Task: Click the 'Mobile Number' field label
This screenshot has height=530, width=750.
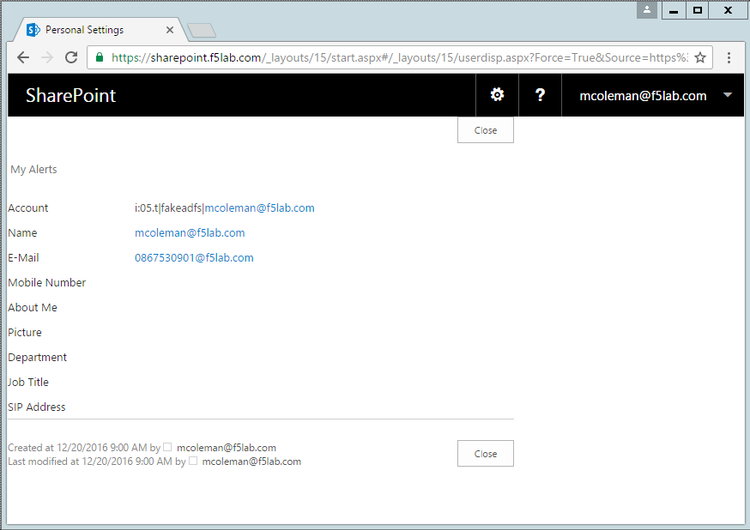Action: point(47,283)
